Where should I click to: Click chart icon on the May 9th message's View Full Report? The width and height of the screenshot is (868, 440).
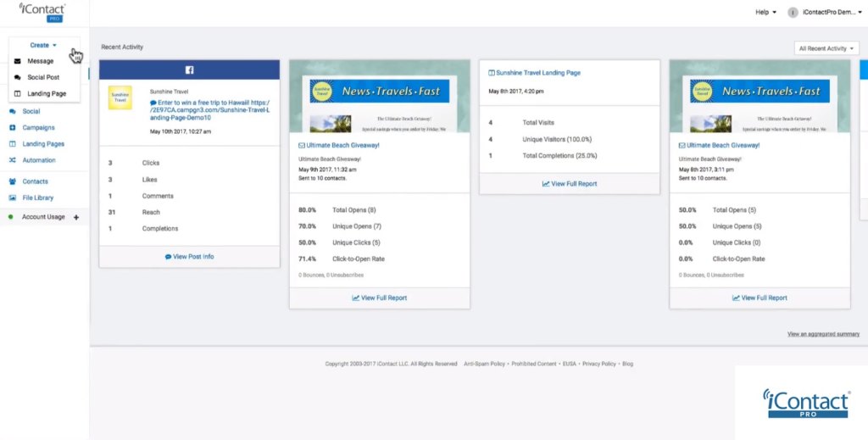pos(355,298)
